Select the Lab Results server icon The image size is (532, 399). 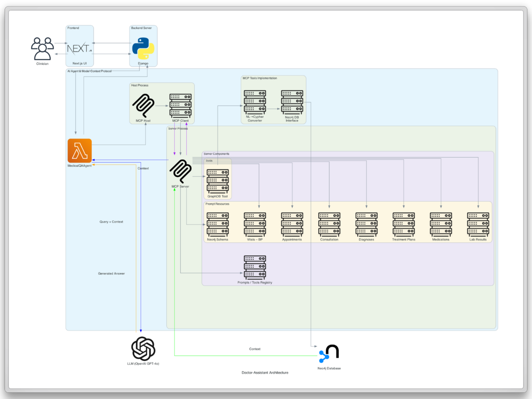click(x=478, y=224)
